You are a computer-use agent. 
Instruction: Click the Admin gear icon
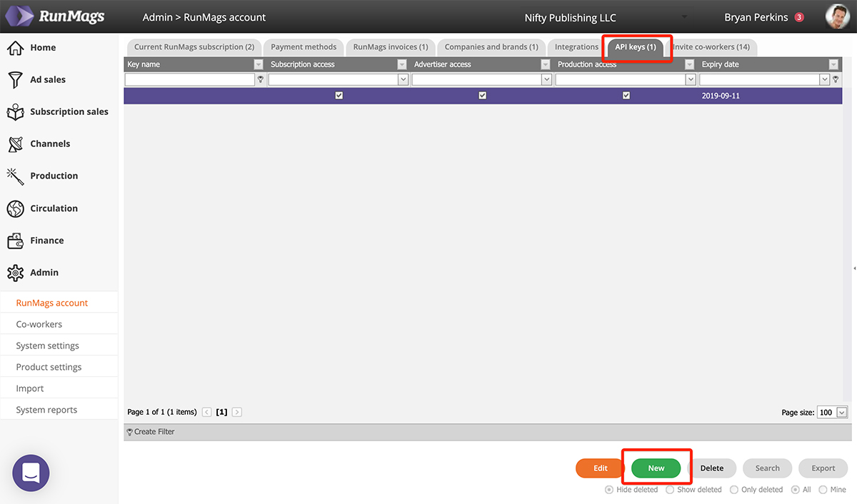(x=15, y=273)
